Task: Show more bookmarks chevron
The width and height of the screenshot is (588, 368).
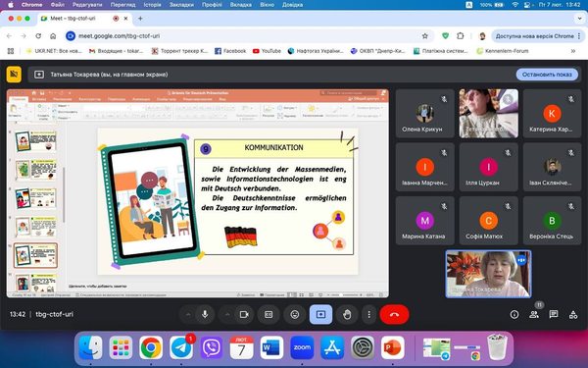Action: [x=573, y=51]
